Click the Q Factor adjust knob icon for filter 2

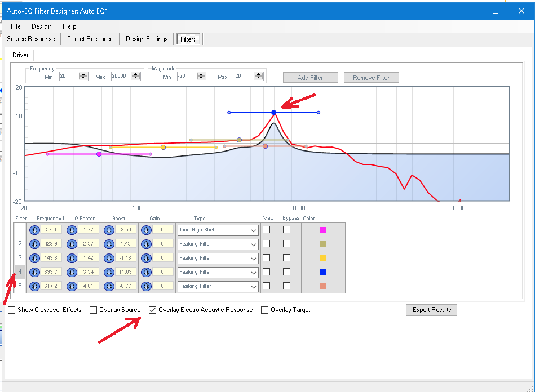[x=72, y=244]
